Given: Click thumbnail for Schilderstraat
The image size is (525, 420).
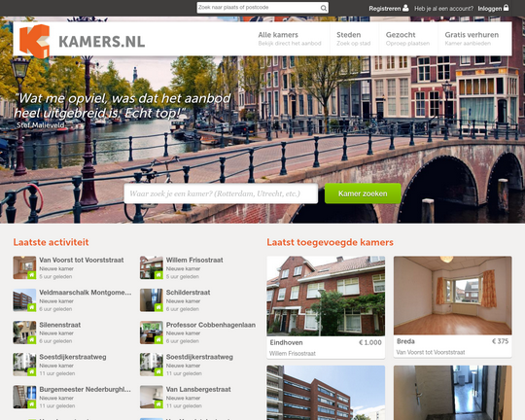Looking at the screenshot, I should click(x=152, y=300).
